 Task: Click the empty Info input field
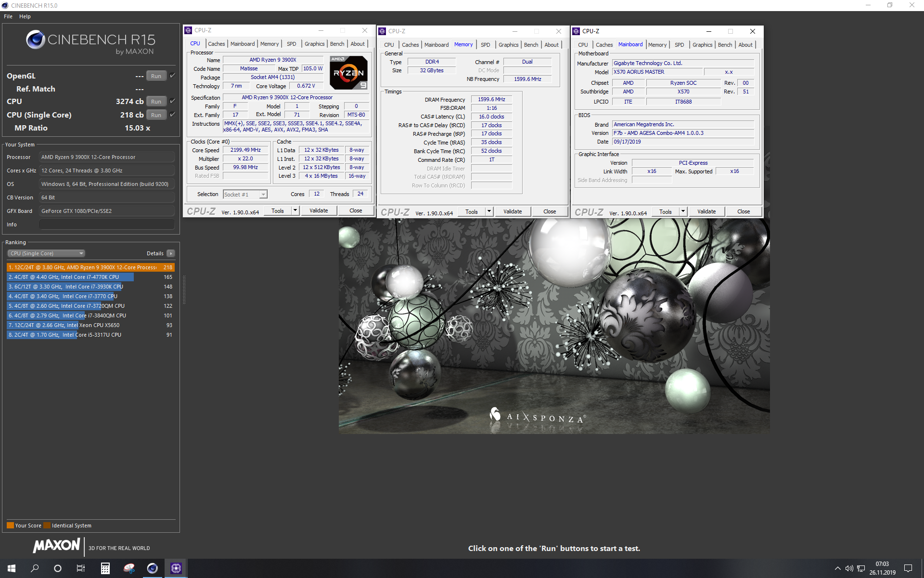pyautogui.click(x=106, y=224)
